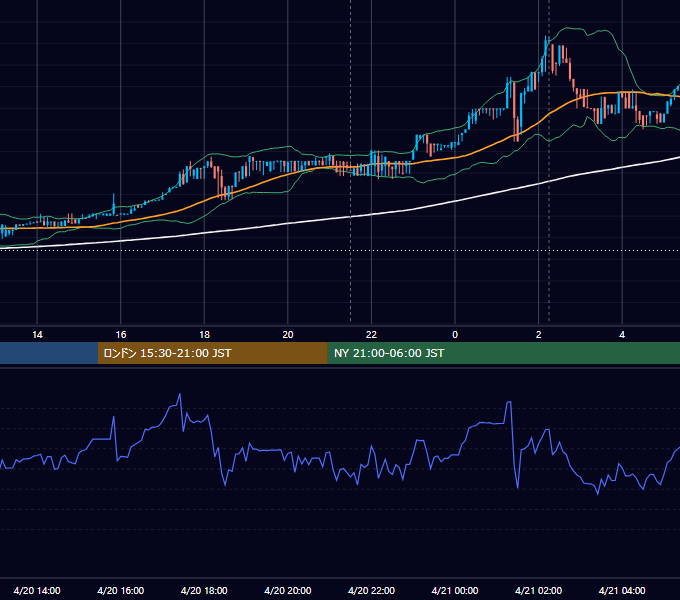680x600 pixels.
Task: Select the NY 21:00-06:00 JST session bar
Action: pyautogui.click(x=503, y=353)
